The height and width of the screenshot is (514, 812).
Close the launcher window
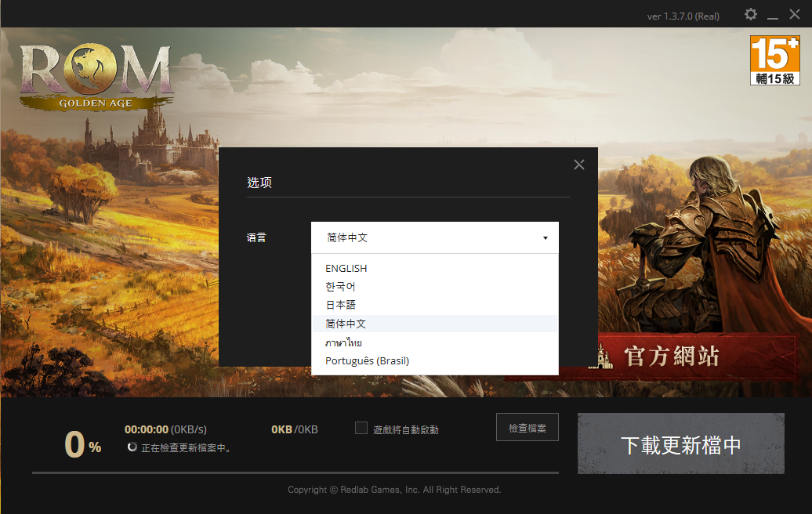[x=795, y=15]
